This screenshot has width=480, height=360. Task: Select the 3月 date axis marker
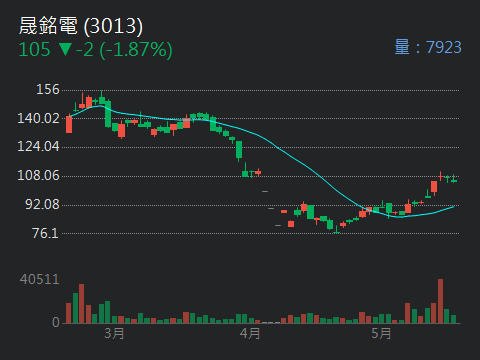[114, 333]
